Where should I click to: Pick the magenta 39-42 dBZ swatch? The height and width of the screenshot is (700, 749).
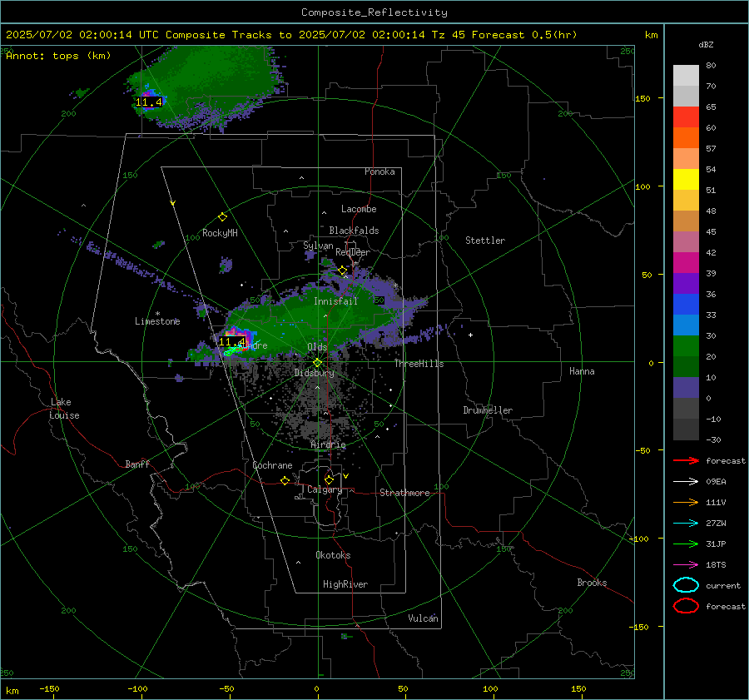tap(686, 262)
